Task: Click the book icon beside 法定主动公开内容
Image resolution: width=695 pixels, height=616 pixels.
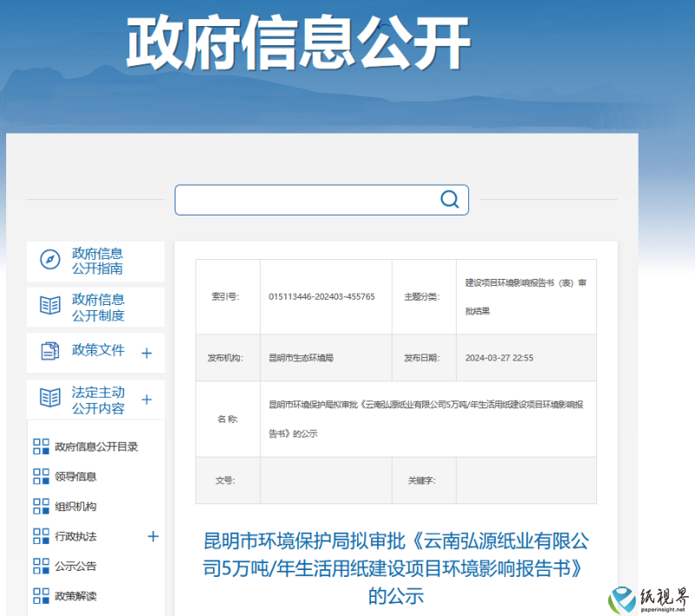Action: [x=50, y=398]
